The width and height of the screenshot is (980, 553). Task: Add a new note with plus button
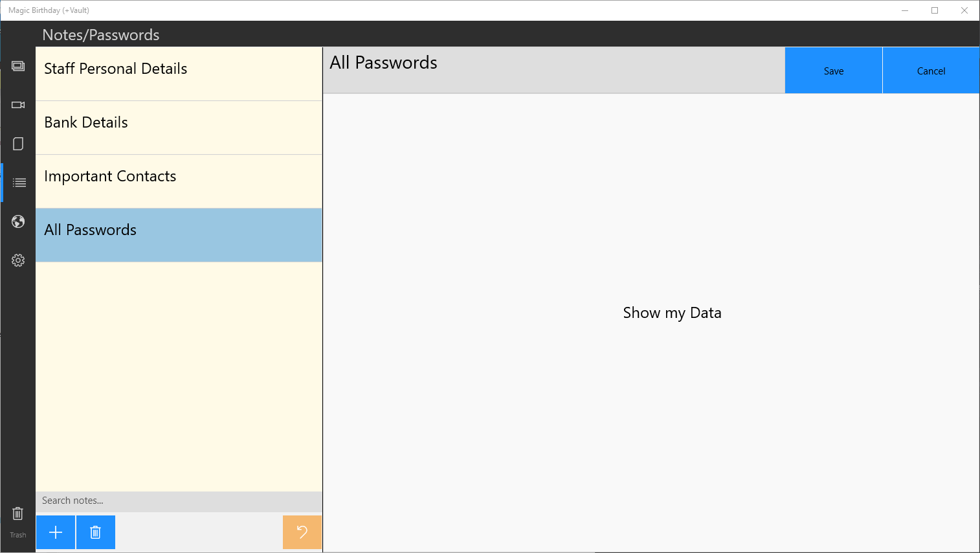(56, 532)
